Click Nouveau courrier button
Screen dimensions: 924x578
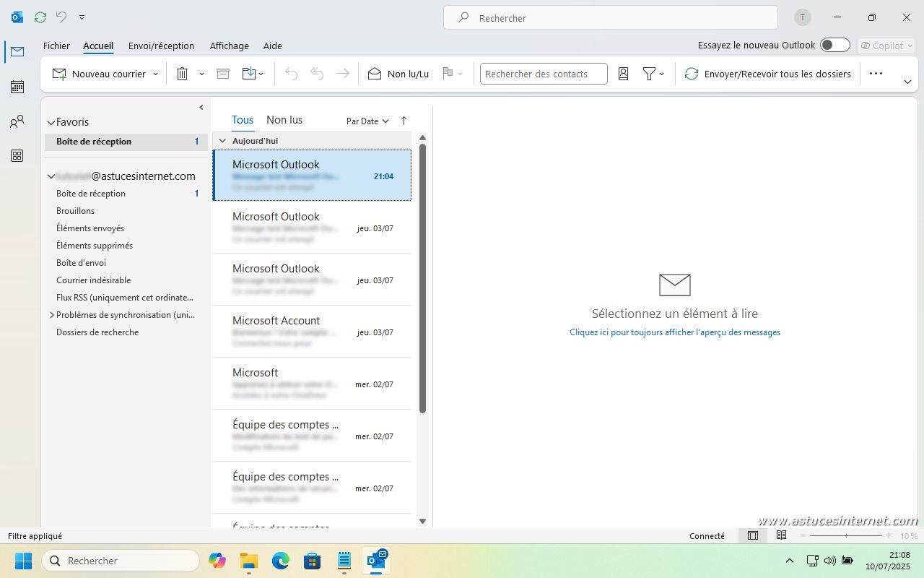(x=99, y=74)
